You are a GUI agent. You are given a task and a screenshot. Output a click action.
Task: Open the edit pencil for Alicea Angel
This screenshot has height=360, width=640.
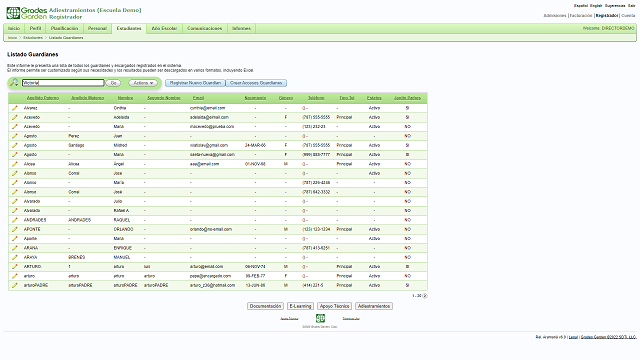pos(15,164)
